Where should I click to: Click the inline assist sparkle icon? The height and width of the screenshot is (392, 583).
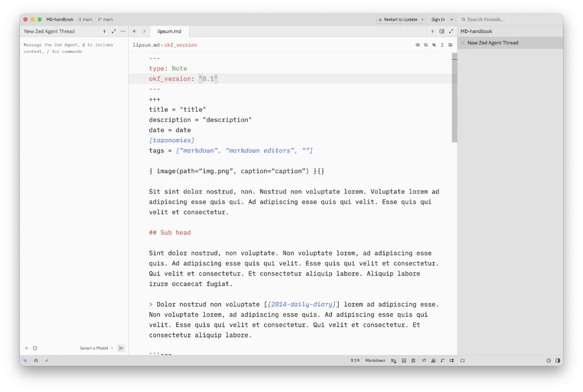(x=434, y=45)
